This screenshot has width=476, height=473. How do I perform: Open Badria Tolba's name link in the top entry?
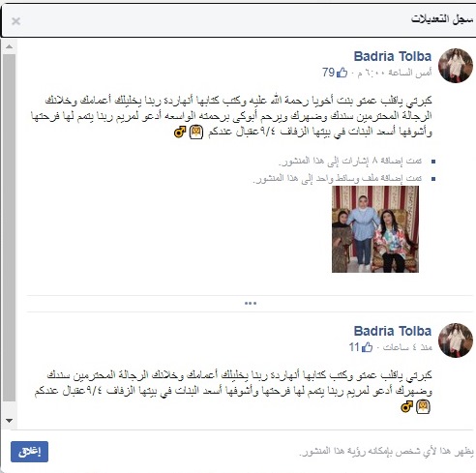click(393, 56)
